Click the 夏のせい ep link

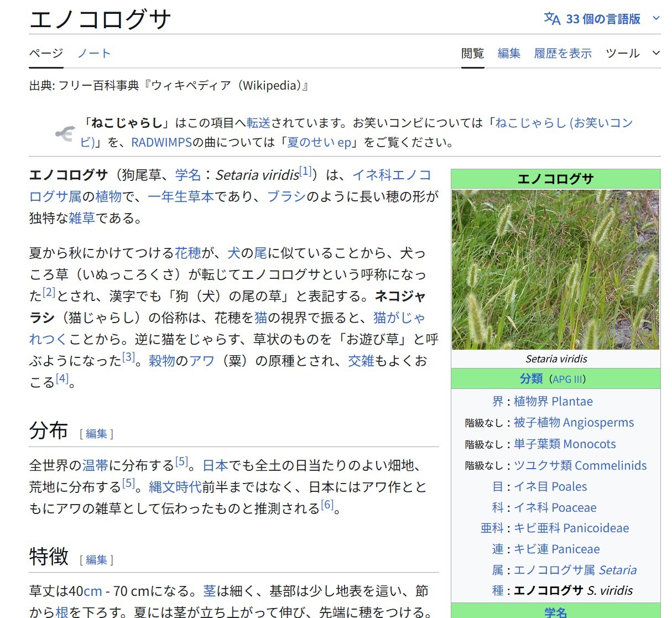point(319,142)
